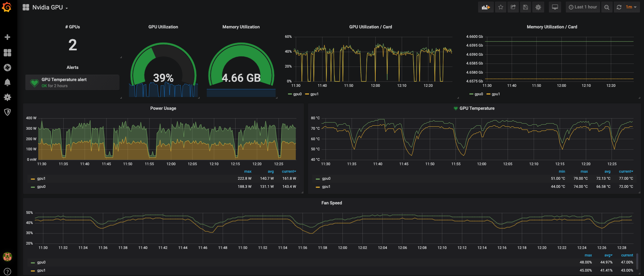644x276 pixels.
Task: Toggle gpu0 series in Fan Speed legend
Action: (x=41, y=262)
